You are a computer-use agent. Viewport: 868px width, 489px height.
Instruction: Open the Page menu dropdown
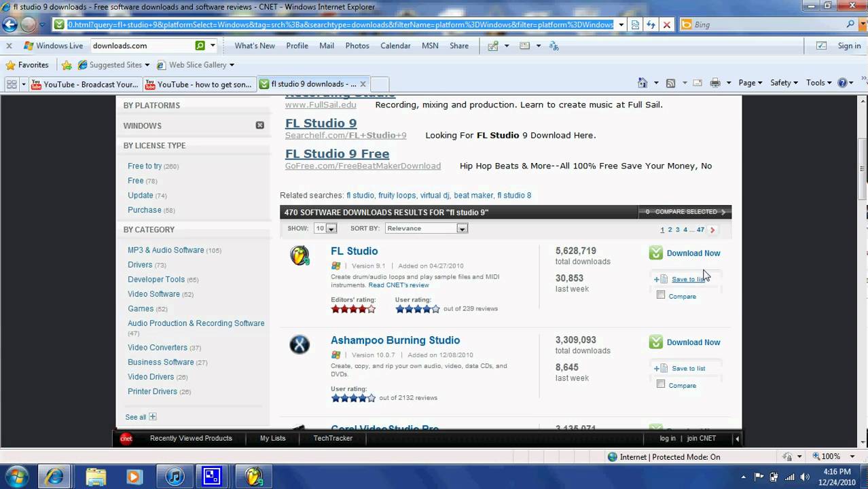[x=750, y=83]
